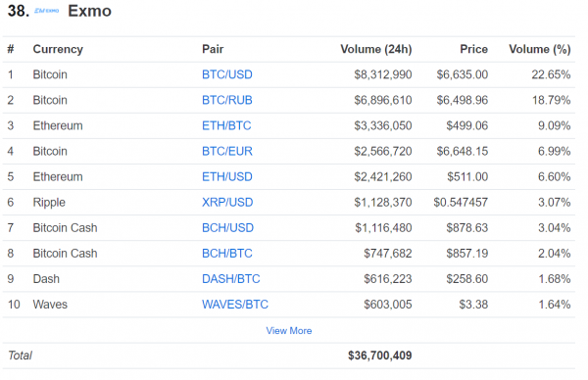
Task: Open the XRP/USD pair link
Action: (227, 203)
